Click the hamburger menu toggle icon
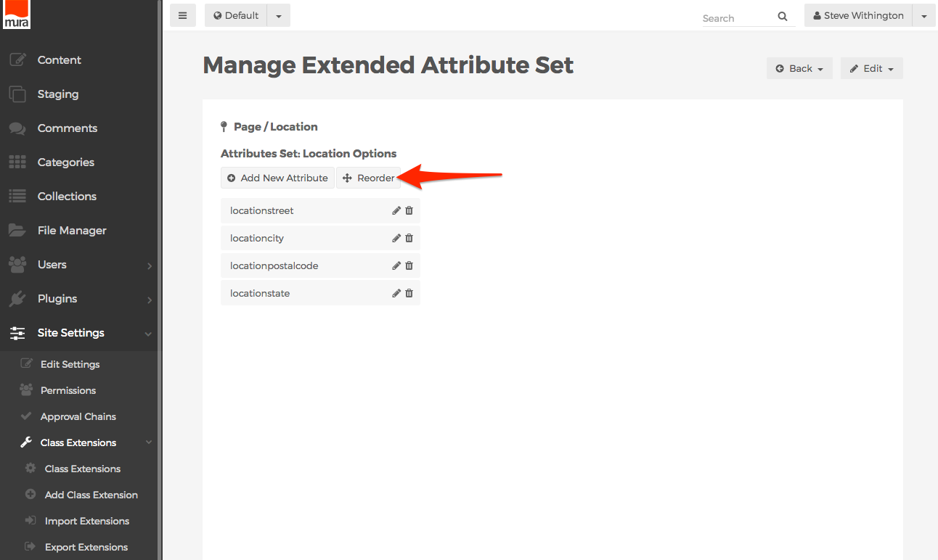 click(183, 15)
